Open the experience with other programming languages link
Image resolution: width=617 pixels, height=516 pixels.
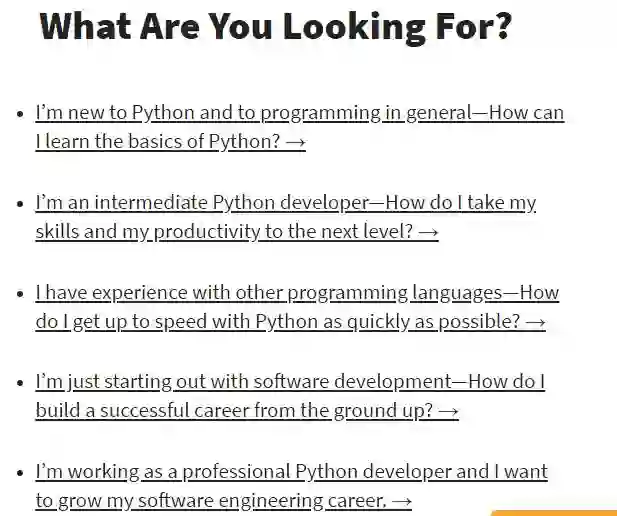(x=296, y=293)
